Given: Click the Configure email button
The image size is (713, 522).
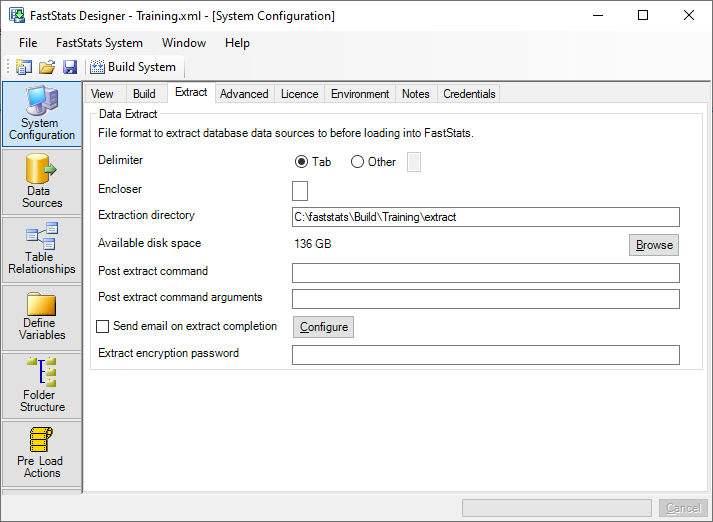Looking at the screenshot, I should pyautogui.click(x=323, y=327).
